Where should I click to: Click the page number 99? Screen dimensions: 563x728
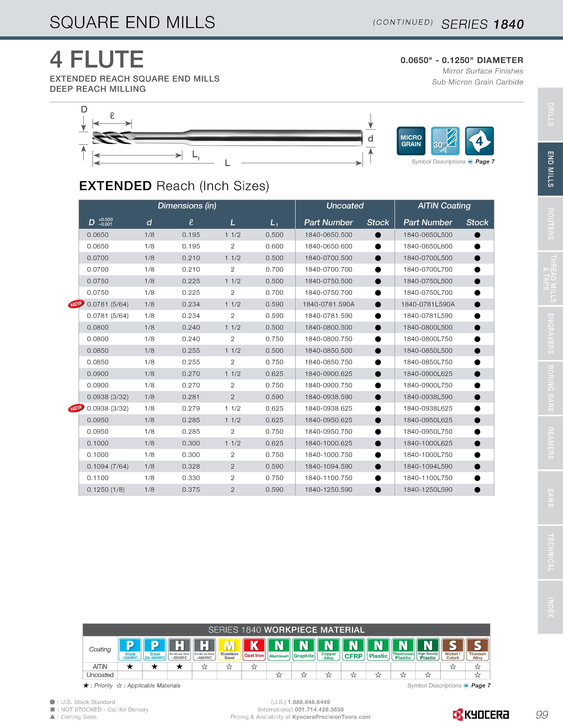[542, 715]
